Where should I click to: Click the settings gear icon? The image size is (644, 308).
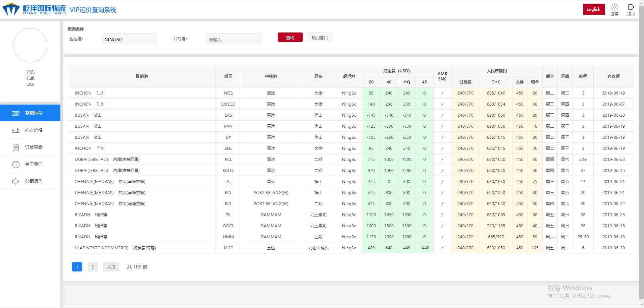pyautogui.click(x=614, y=7)
